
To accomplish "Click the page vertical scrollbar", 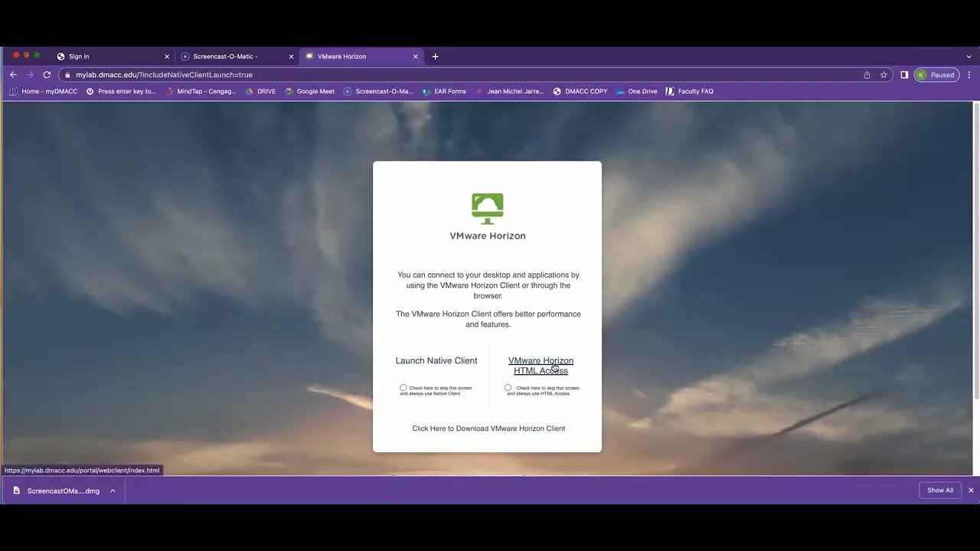I will click(x=976, y=251).
